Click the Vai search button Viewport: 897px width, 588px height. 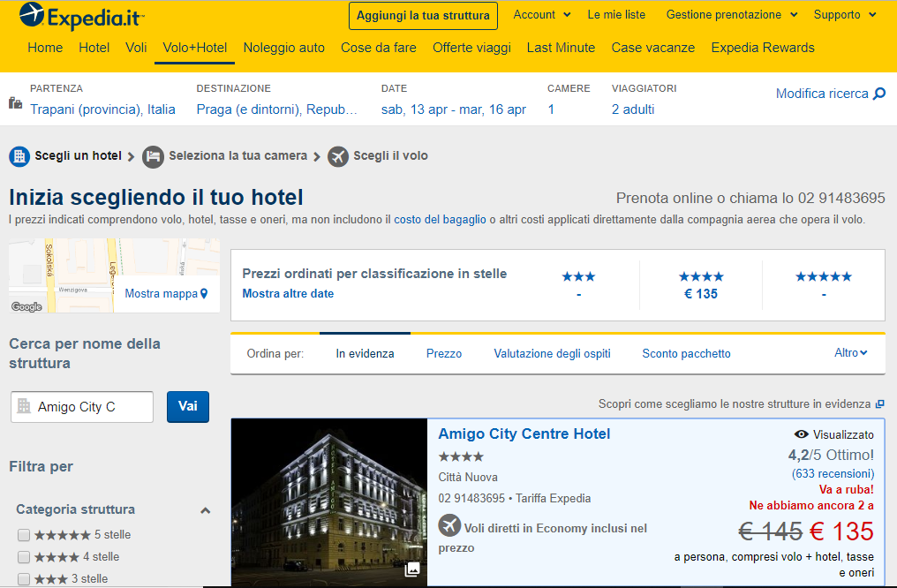pyautogui.click(x=188, y=407)
